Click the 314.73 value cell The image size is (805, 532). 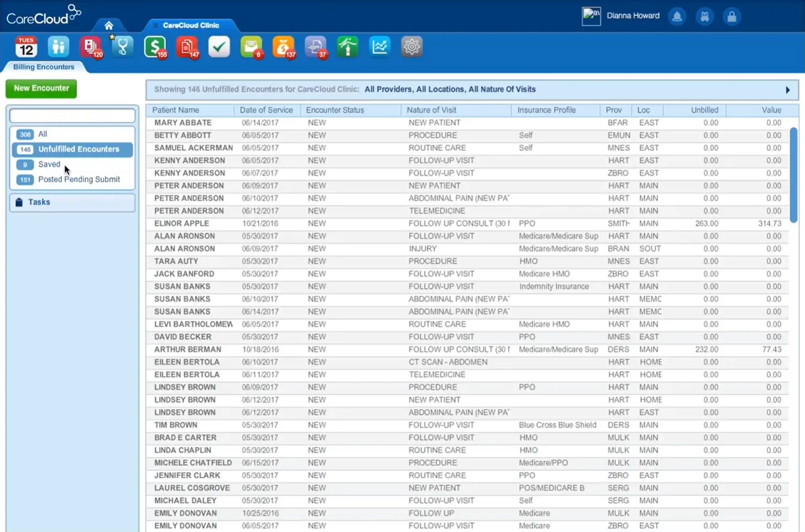click(x=770, y=224)
